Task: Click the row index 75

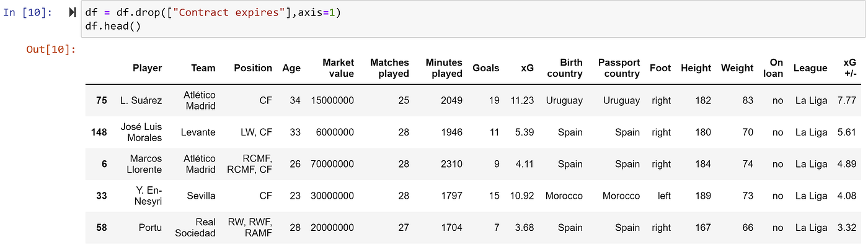Action: click(x=101, y=100)
